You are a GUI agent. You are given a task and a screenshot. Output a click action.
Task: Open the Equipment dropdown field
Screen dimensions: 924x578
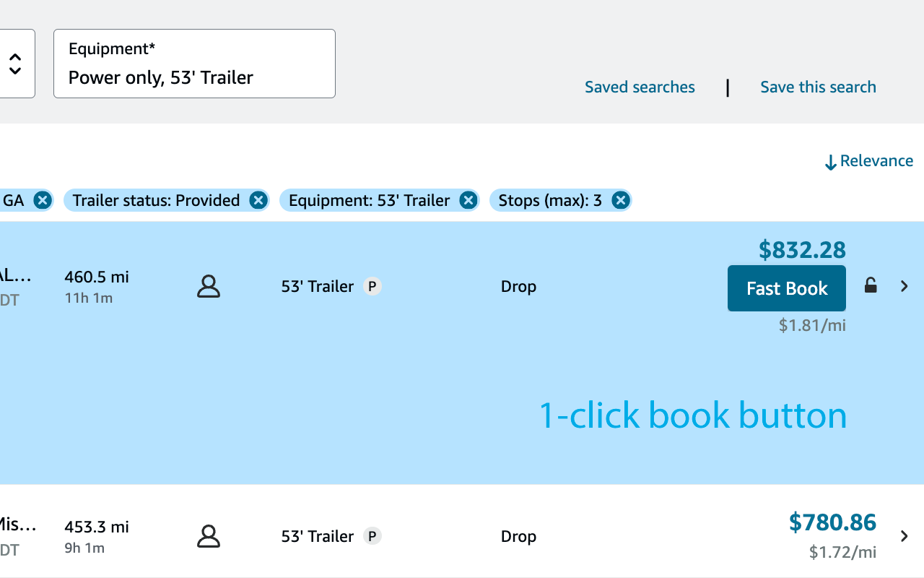(194, 64)
